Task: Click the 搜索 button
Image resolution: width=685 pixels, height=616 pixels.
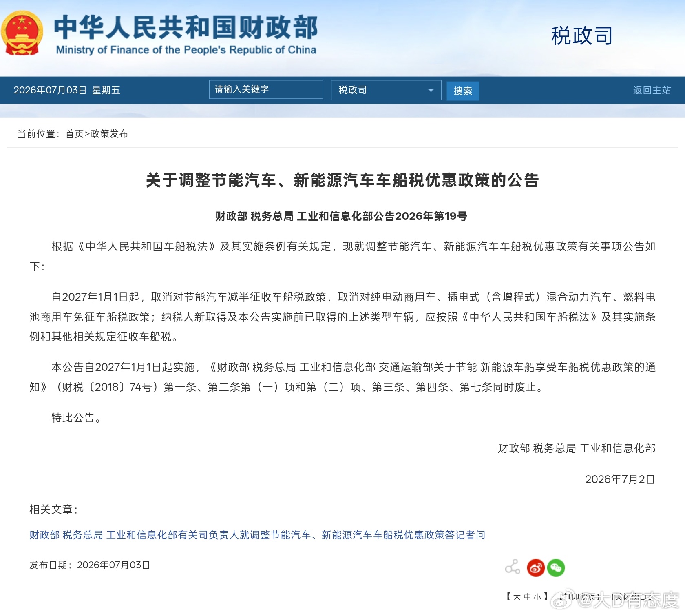Action: [x=463, y=91]
